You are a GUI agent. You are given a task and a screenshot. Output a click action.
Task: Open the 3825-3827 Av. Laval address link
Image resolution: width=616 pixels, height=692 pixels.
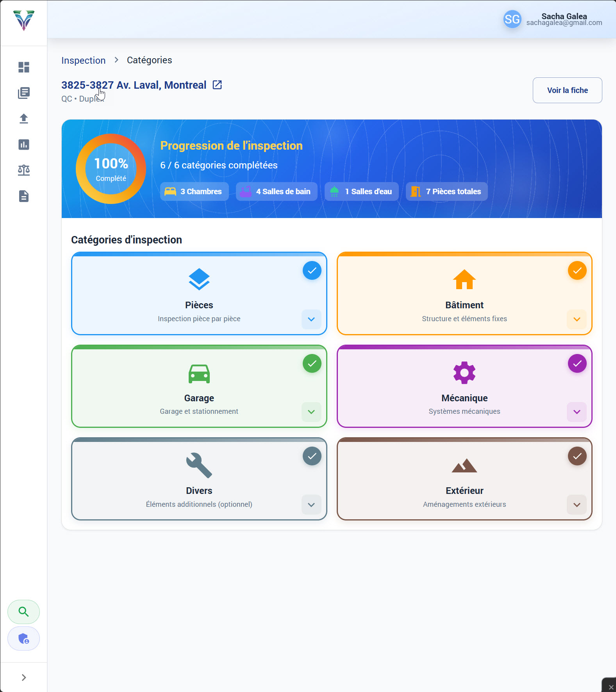click(134, 85)
